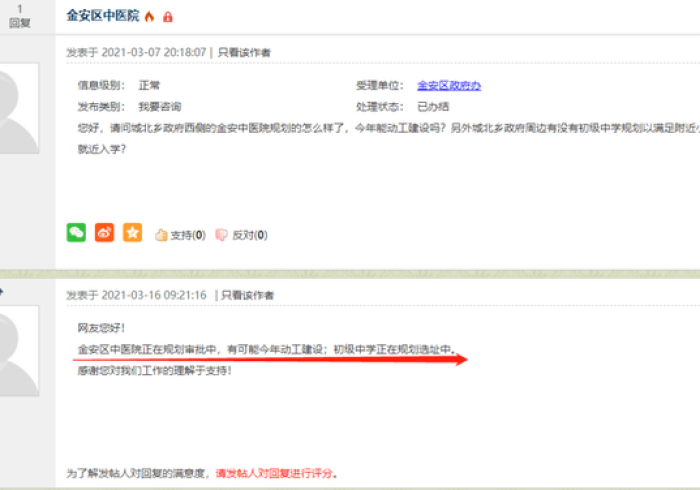Click the 信息级别 label
700x490 pixels.
point(101,85)
